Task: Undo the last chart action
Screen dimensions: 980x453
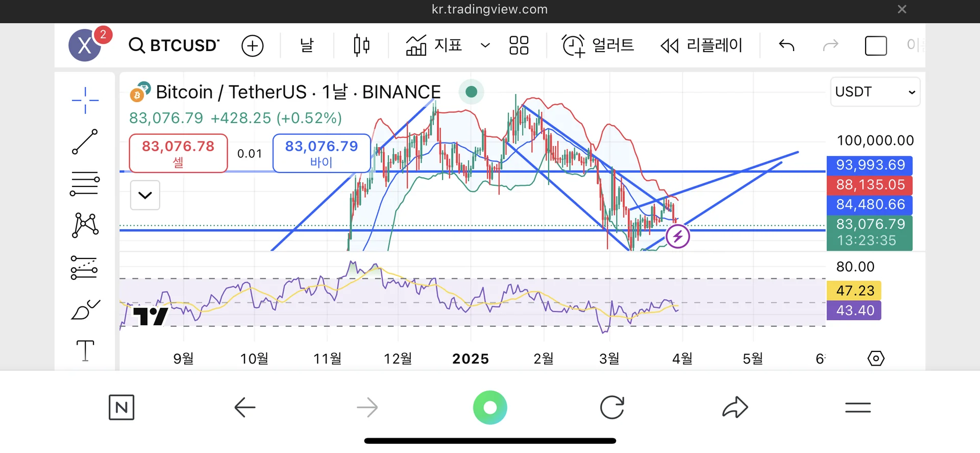Action: [x=787, y=45]
